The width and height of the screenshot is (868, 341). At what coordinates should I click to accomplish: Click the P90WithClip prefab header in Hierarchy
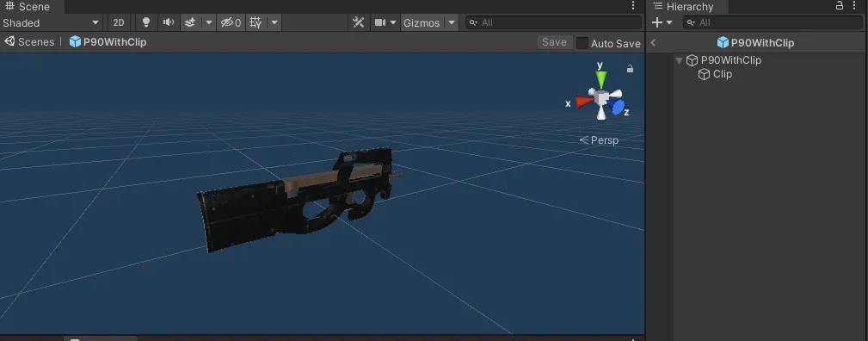point(755,43)
